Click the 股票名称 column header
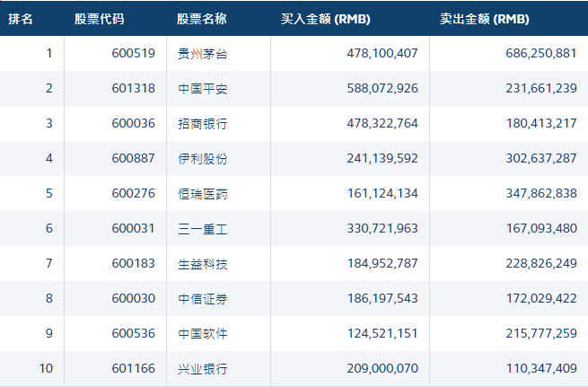This screenshot has width=588, height=387. (202, 19)
